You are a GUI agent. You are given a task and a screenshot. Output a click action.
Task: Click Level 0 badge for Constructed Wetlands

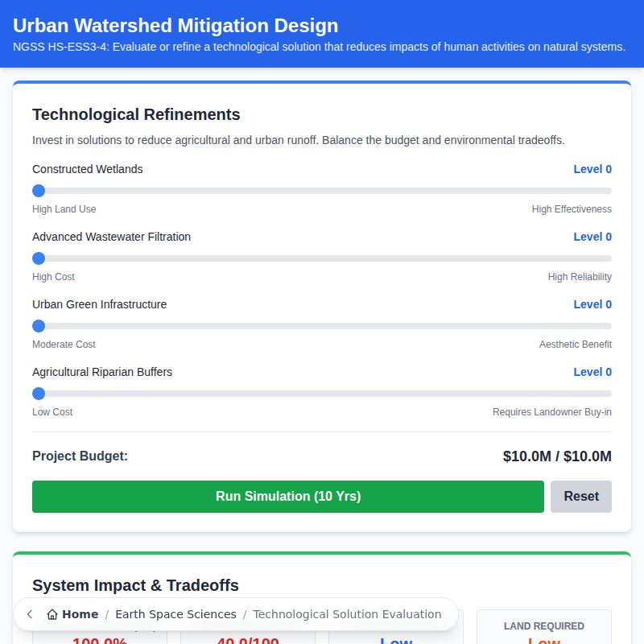click(592, 169)
